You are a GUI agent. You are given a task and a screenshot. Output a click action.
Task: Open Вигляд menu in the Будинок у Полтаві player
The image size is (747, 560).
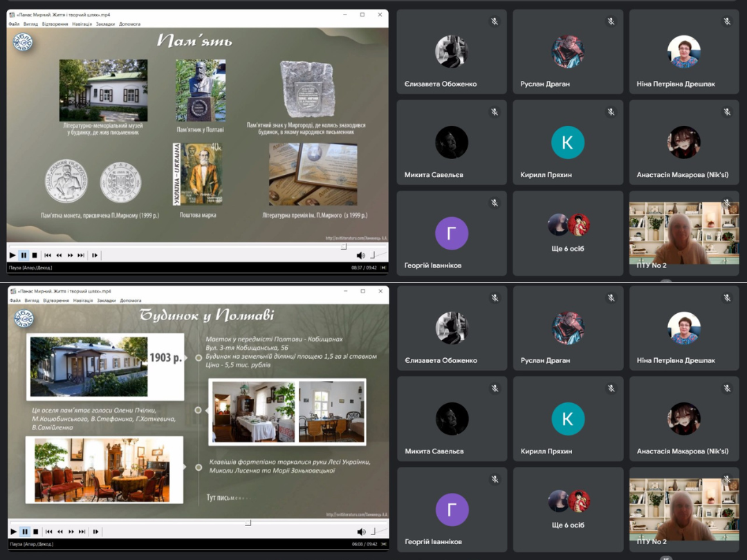[32, 301]
